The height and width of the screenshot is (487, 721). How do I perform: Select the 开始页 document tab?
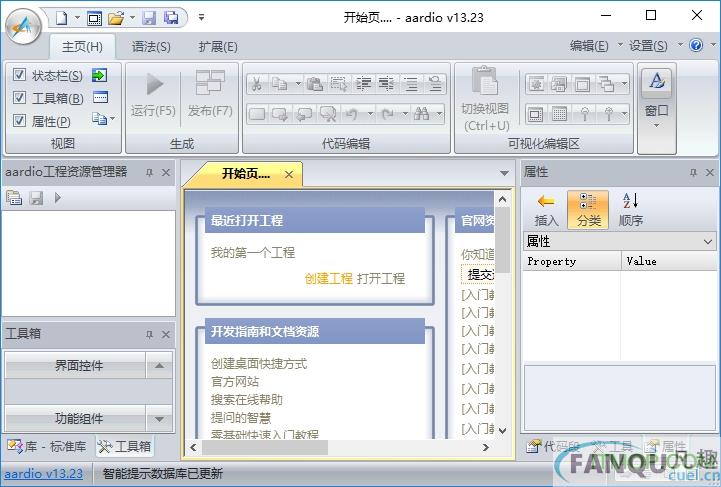[x=246, y=174]
